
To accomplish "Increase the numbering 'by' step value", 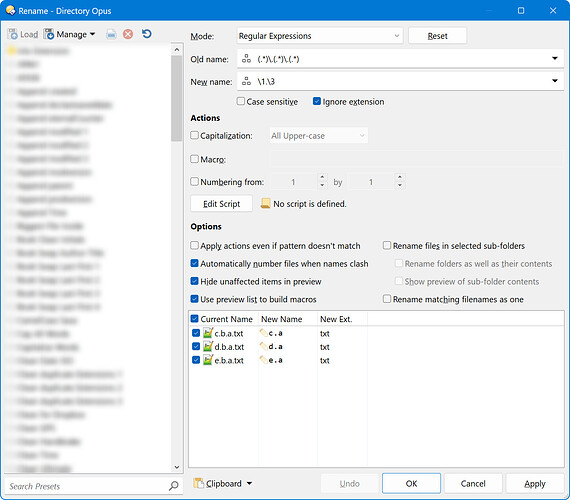I will (400, 177).
